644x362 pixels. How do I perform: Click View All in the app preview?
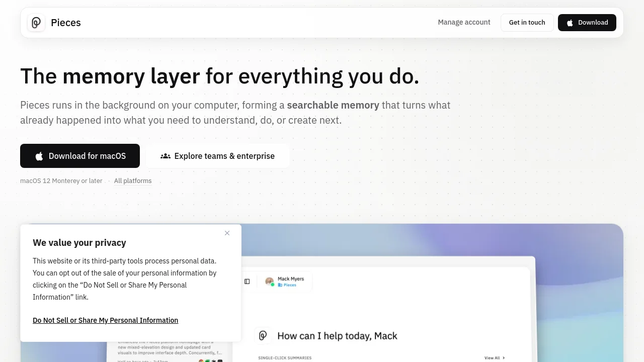point(495,358)
